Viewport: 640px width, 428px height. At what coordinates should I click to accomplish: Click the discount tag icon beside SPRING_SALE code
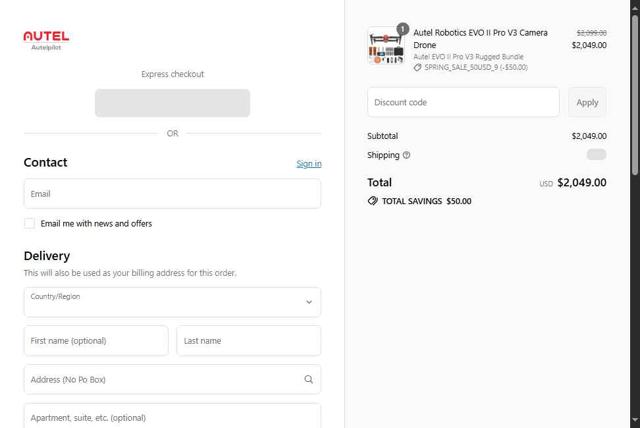pos(417,68)
